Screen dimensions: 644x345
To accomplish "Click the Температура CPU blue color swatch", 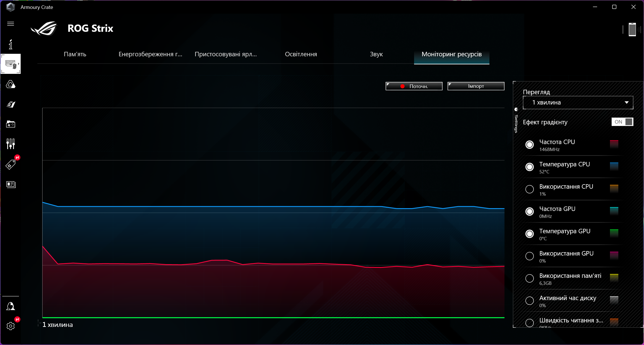I will (614, 166).
